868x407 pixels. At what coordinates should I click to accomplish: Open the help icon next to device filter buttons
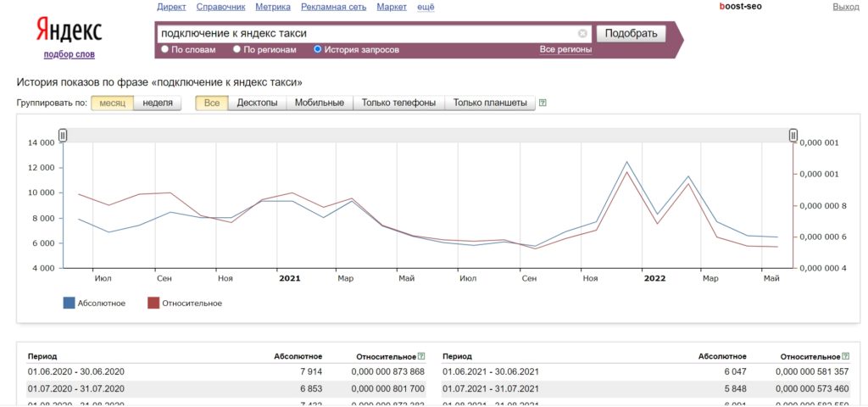click(x=542, y=103)
